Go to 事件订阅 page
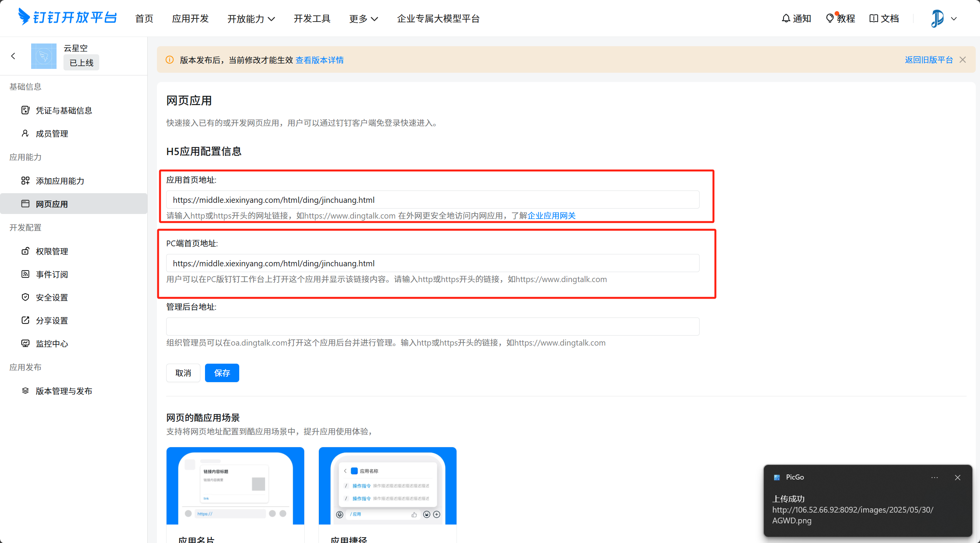The width and height of the screenshot is (980, 543). coord(52,274)
